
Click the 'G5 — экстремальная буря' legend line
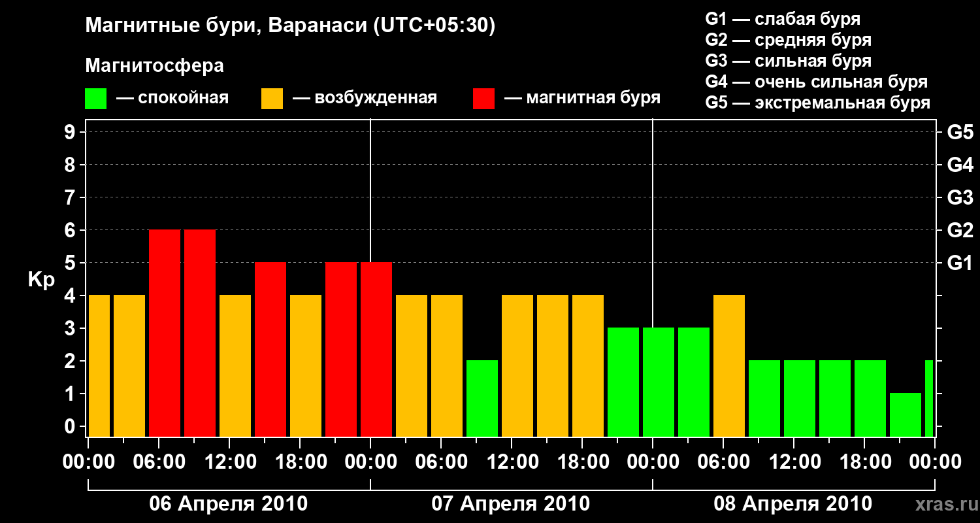coord(818,103)
